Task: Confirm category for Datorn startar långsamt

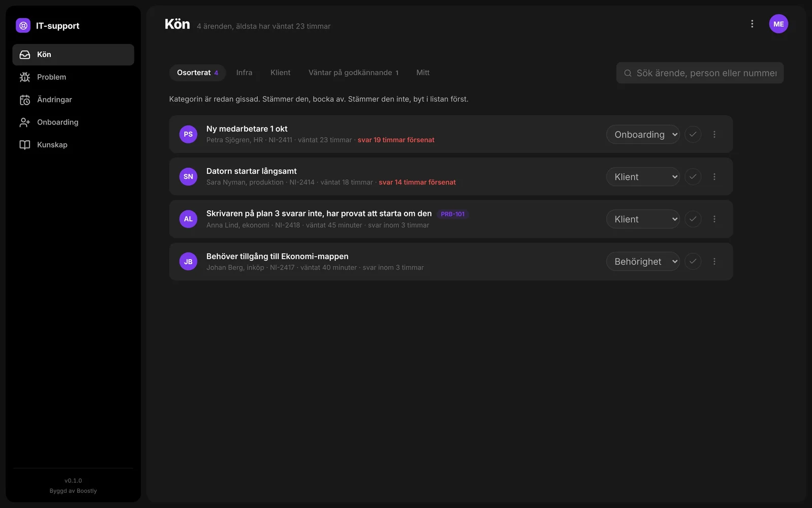Action: (x=693, y=177)
